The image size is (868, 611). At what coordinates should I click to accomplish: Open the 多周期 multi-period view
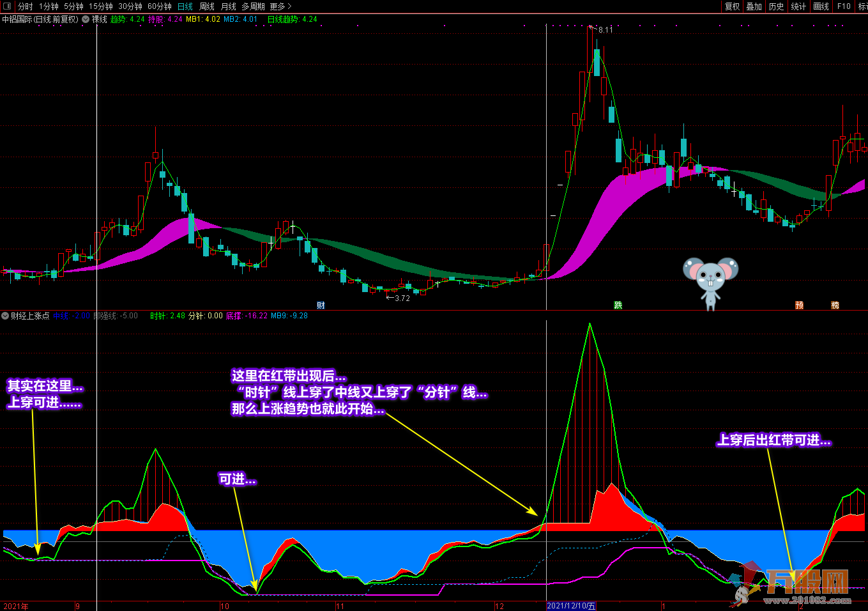pyautogui.click(x=253, y=6)
